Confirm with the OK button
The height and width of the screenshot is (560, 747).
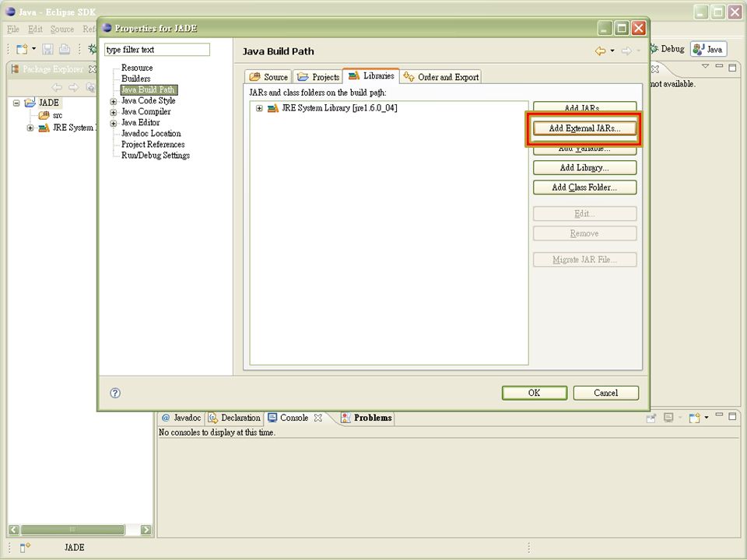click(534, 393)
